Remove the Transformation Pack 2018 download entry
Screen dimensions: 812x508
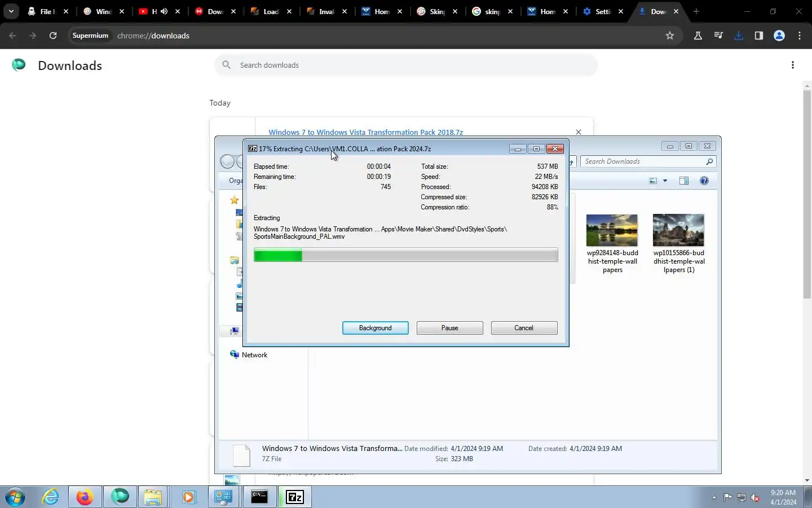click(x=578, y=132)
